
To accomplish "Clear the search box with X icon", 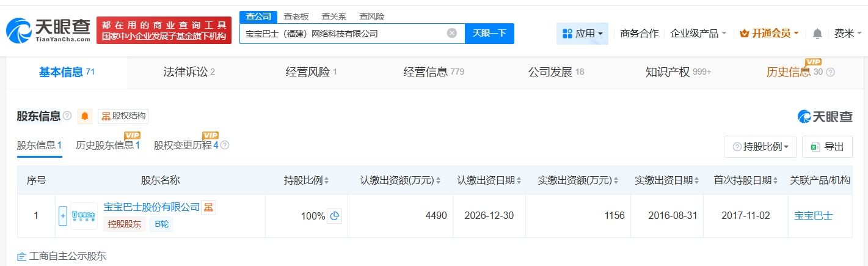I will pyautogui.click(x=452, y=33).
